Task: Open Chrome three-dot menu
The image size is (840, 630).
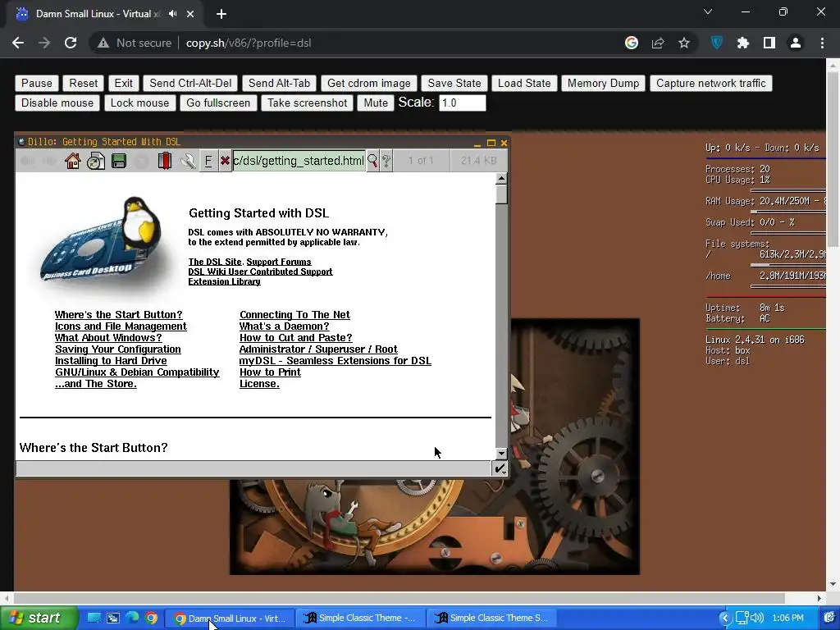Action: 822,43
